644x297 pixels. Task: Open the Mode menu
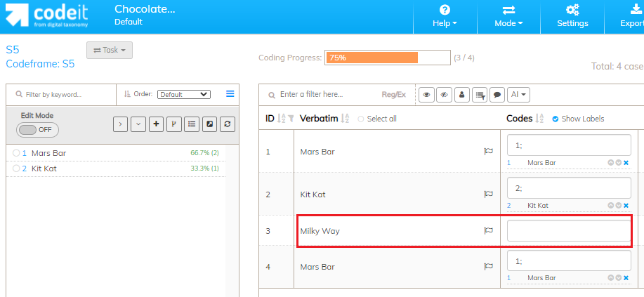click(x=508, y=17)
